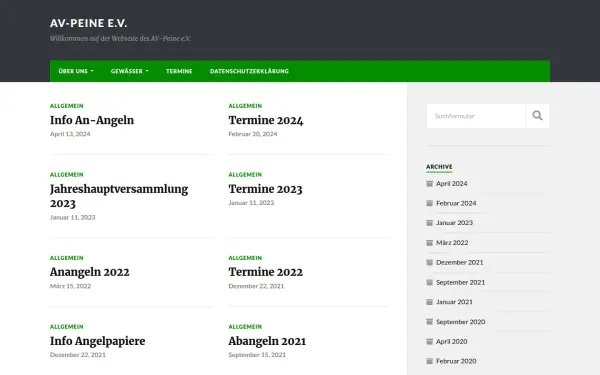The width and height of the screenshot is (600, 375).
Task: Open the Januar 2023 archive link
Action: [x=455, y=223]
